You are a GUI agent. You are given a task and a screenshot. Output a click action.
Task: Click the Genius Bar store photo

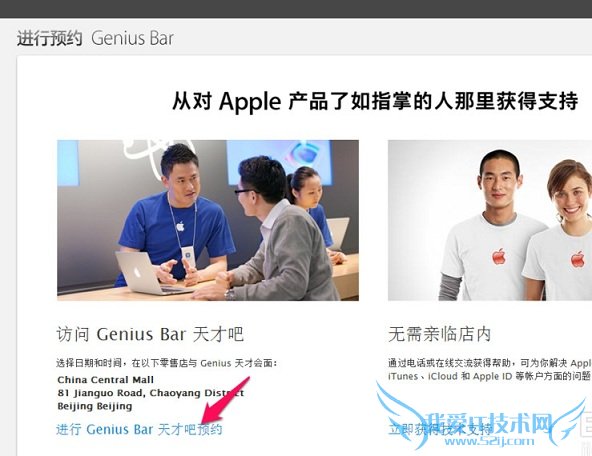point(208,220)
